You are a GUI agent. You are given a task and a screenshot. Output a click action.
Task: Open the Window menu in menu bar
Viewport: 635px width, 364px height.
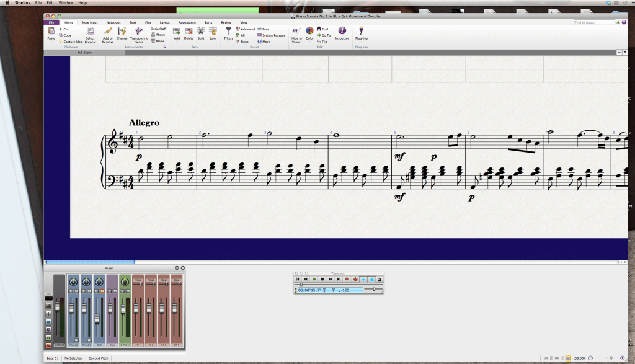click(x=66, y=3)
